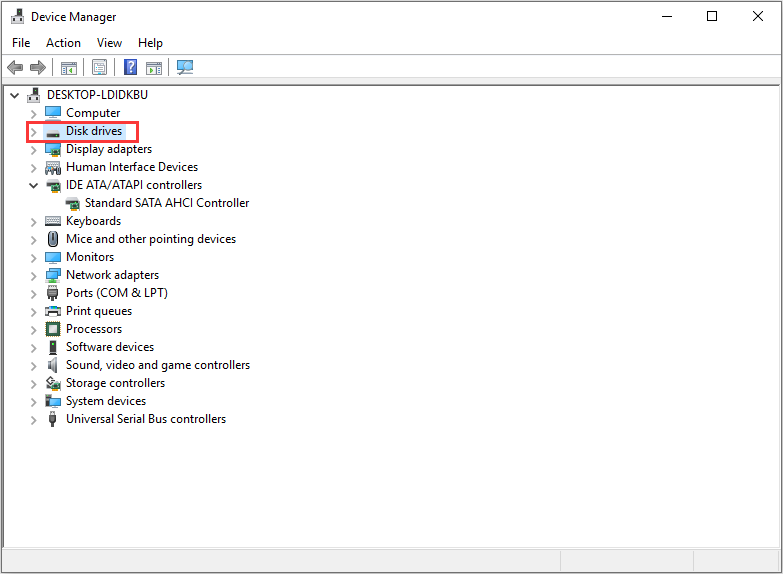
Task: Select the DESKTOP-LDIDKBU label
Action: click(x=97, y=94)
